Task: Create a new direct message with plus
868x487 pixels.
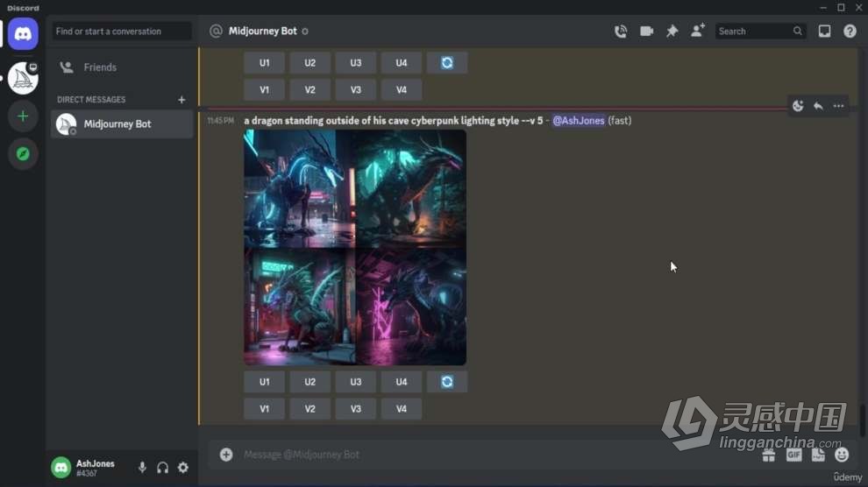Action: (x=181, y=100)
